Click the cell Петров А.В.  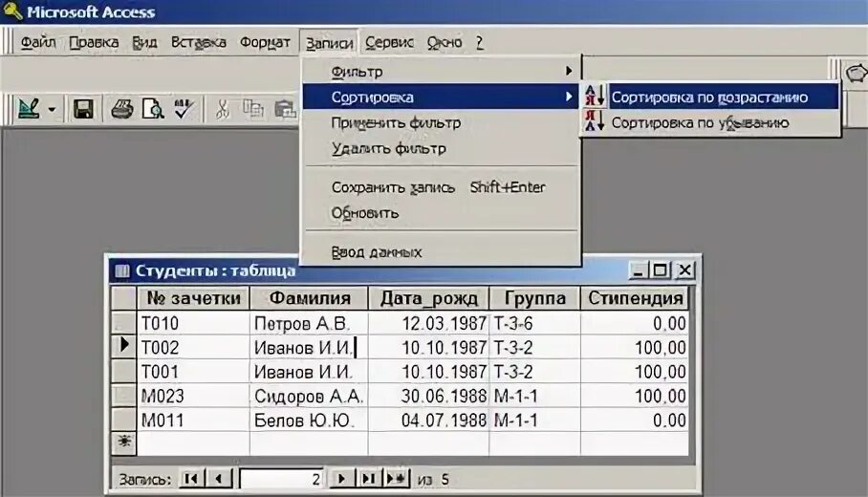coord(309,323)
